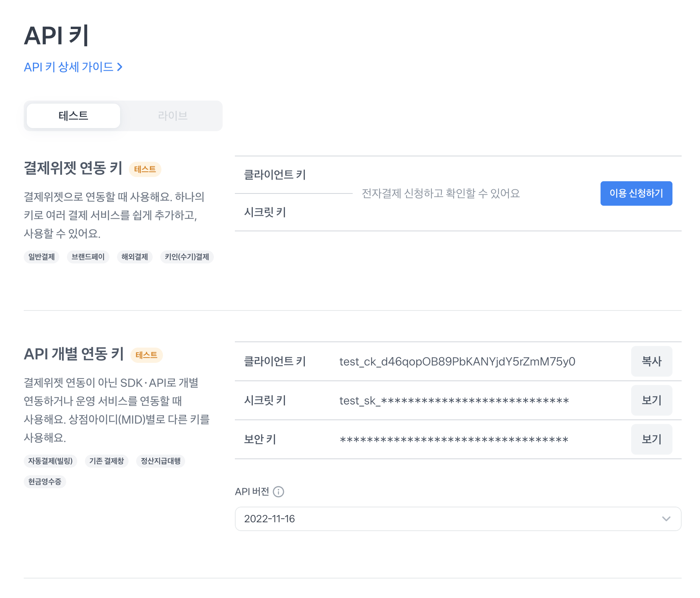700x598 pixels.
Task: Switch to the 테스트 tab
Action: (73, 116)
